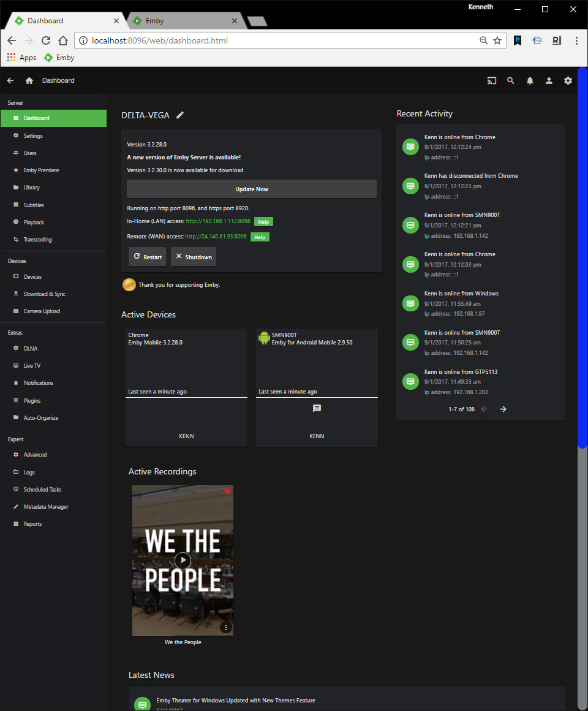
Task: Open Reports in sidebar
Action: [53, 523]
